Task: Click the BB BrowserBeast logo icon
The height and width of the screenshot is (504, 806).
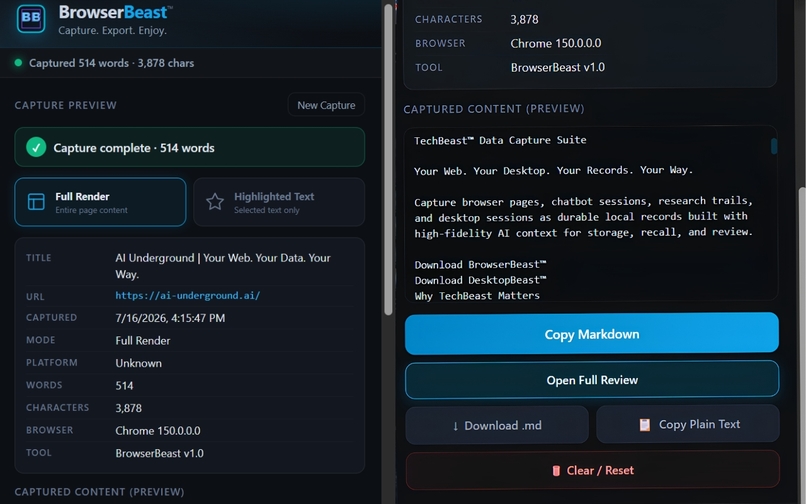Action: click(x=31, y=18)
